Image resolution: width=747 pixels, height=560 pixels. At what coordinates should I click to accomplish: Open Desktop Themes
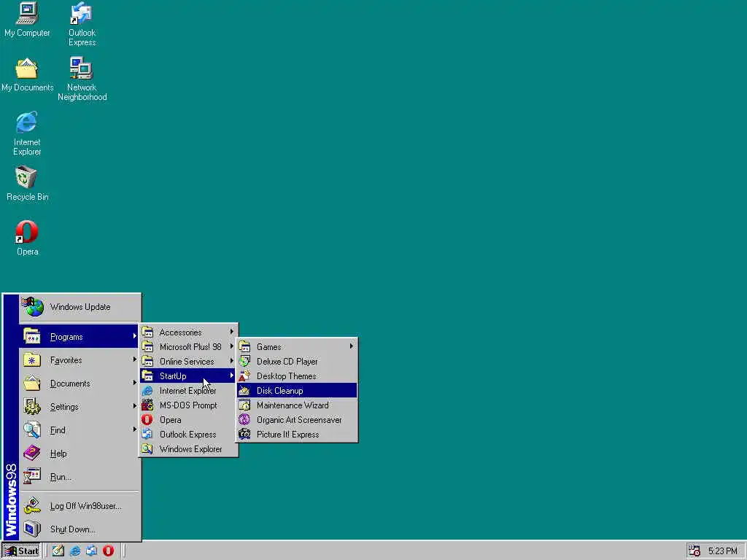pos(298,376)
